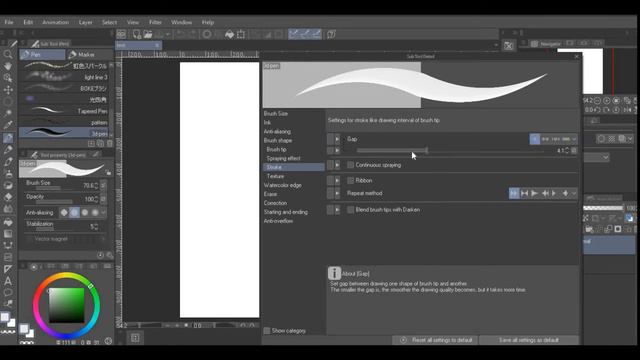Toggle Blend brush tips with Darken
The height and width of the screenshot is (360, 640).
click(x=350, y=209)
